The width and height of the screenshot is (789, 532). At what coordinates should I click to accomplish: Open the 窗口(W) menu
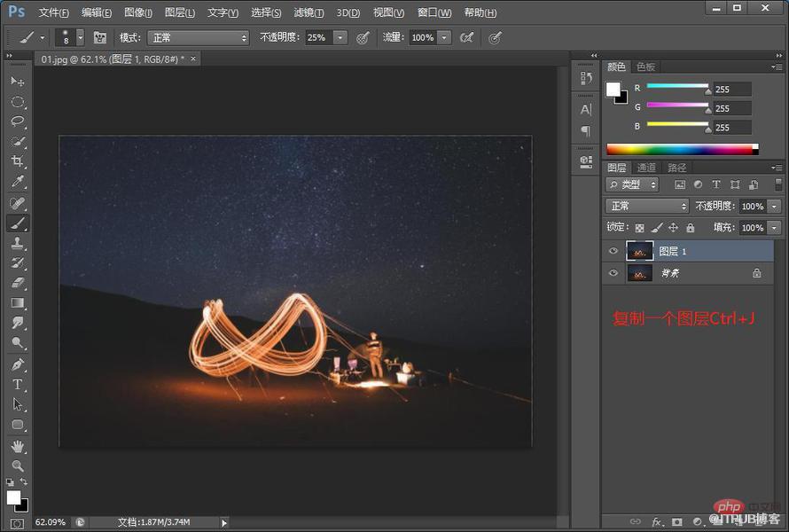coord(434,12)
